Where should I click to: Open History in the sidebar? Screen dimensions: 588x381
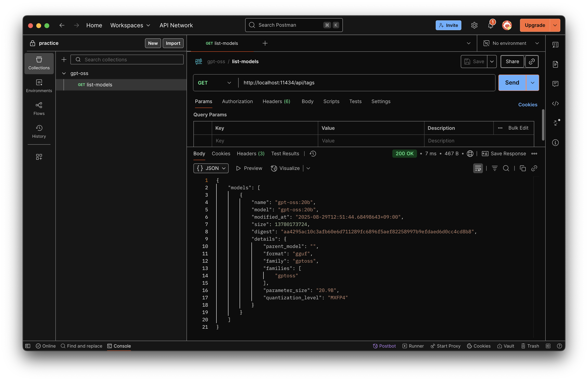click(x=39, y=132)
